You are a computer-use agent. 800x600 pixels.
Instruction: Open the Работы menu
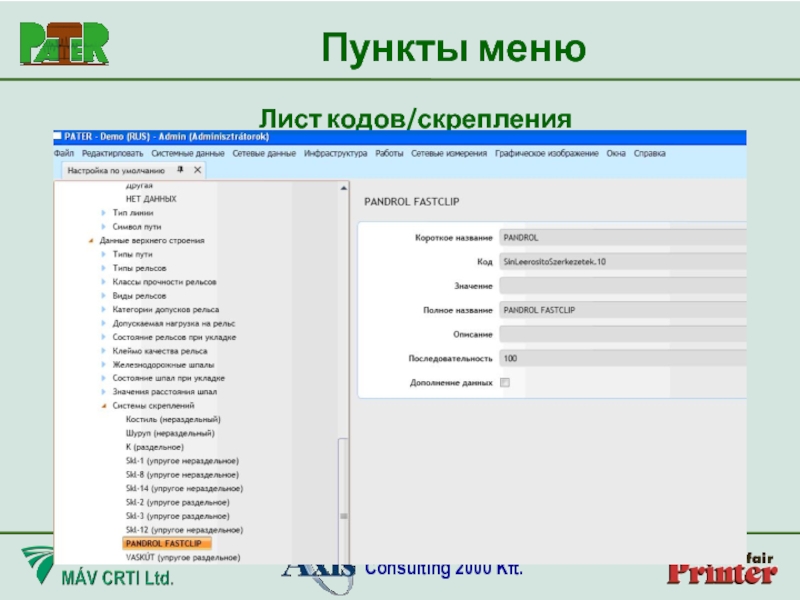(389, 153)
